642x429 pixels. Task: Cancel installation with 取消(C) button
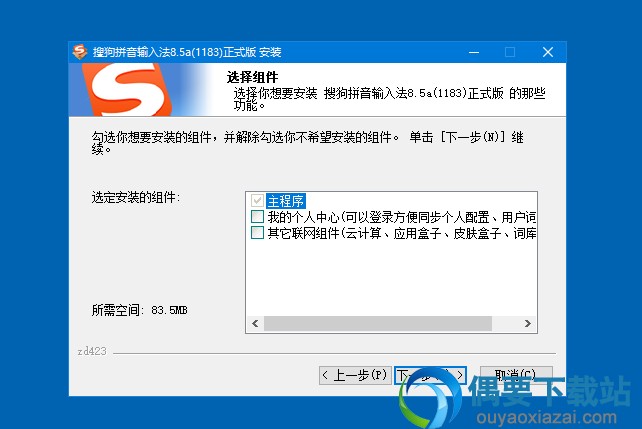click(516, 375)
